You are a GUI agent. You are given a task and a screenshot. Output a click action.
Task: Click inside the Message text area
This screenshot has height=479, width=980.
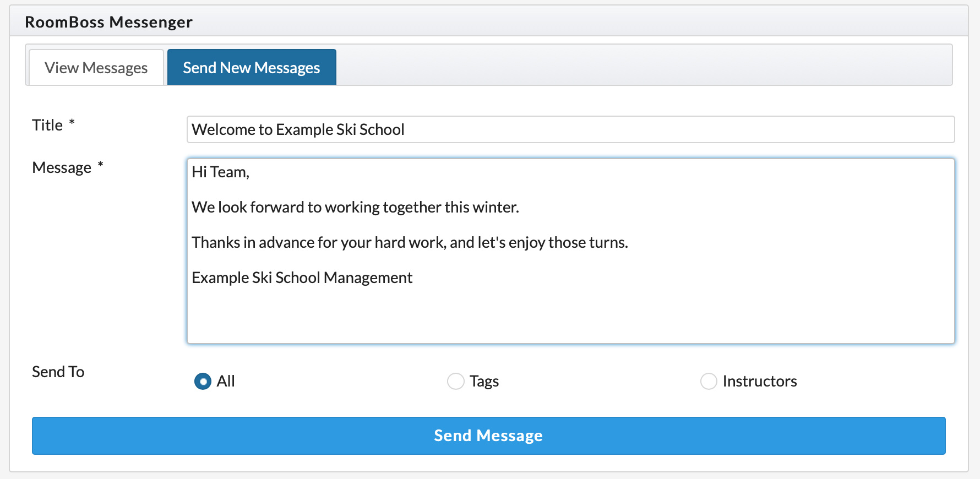point(570,314)
